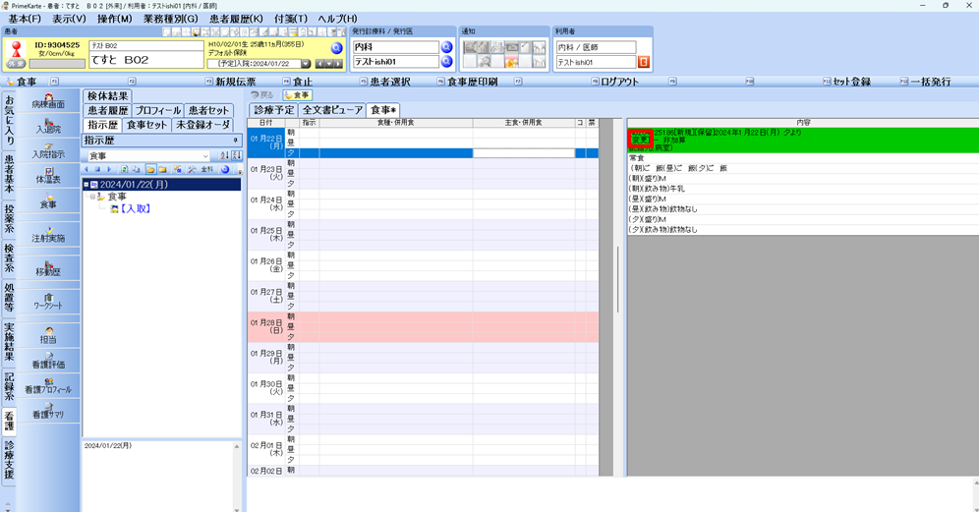The height and width of the screenshot is (512, 980).
Task: Open the 看護サマリ nursing summary icon
Action: tap(48, 411)
